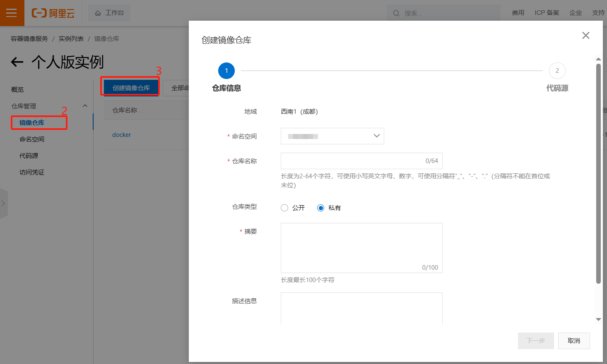Click the search magnifier icon
This screenshot has height=364, width=607.
click(x=396, y=13)
